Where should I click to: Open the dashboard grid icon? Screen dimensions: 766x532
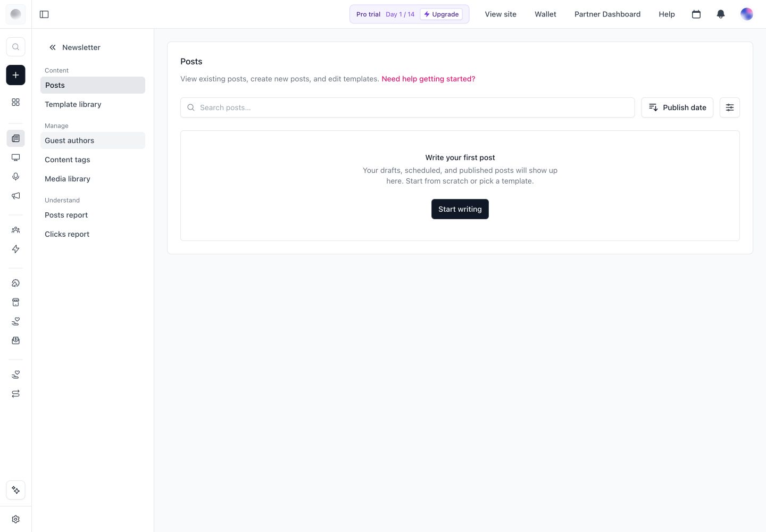point(15,102)
